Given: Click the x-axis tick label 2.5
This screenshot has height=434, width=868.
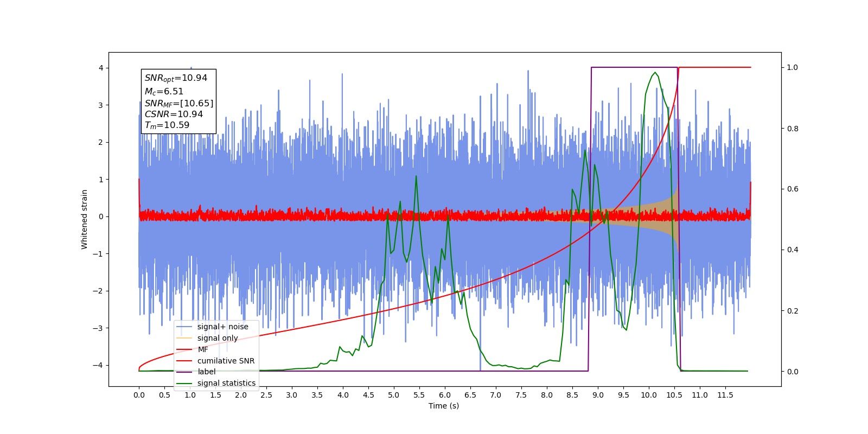Looking at the screenshot, I should tap(266, 395).
